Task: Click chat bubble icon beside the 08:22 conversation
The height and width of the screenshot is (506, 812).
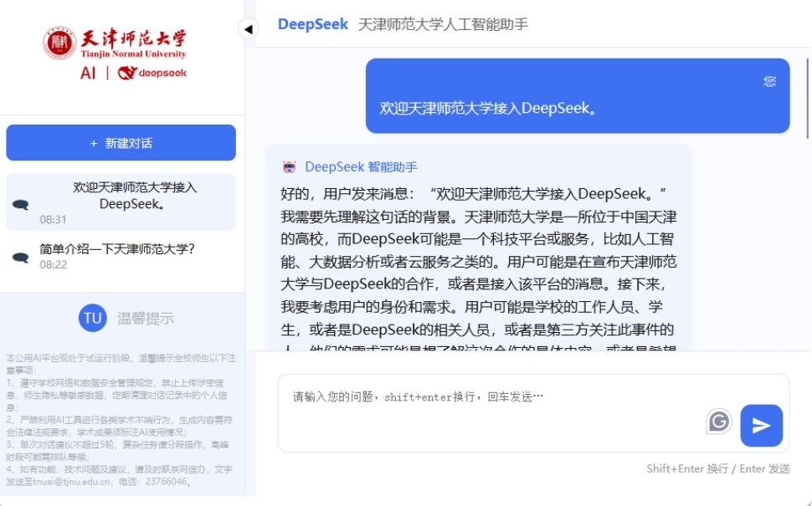Action: coord(20,257)
